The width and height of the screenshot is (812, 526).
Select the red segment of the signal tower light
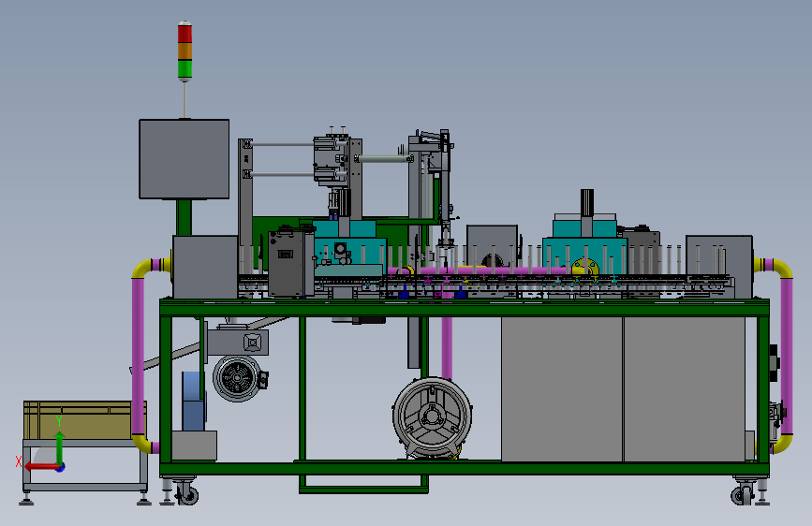185,34
